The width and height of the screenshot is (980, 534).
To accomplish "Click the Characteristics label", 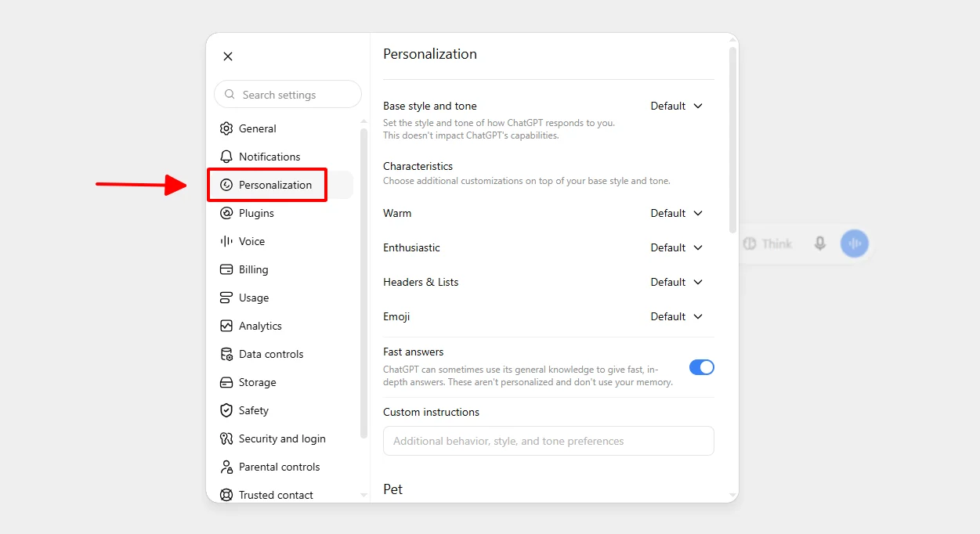I will pyautogui.click(x=418, y=166).
